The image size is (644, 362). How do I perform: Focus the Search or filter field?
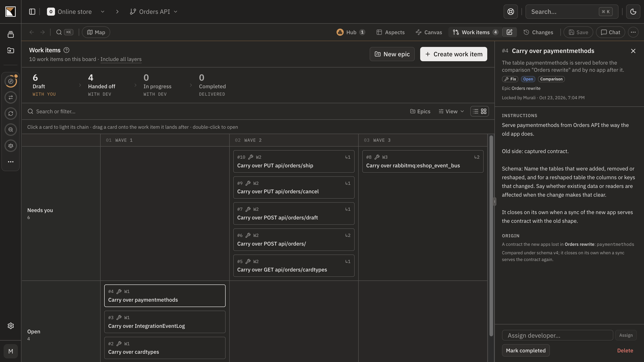[x=215, y=112]
